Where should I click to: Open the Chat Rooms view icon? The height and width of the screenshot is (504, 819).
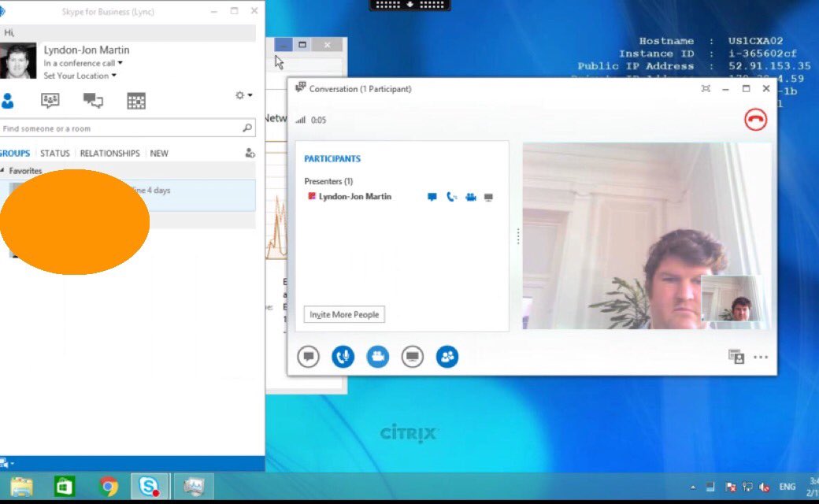[x=50, y=100]
